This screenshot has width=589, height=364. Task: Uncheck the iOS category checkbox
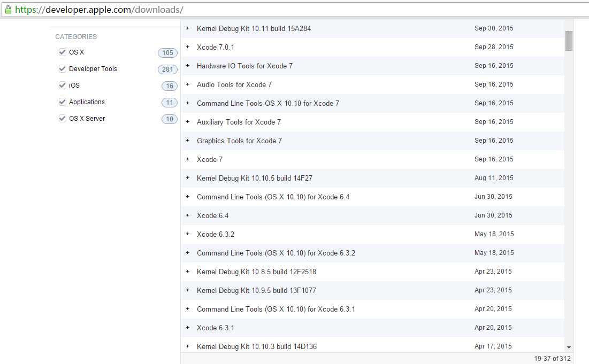coord(63,85)
